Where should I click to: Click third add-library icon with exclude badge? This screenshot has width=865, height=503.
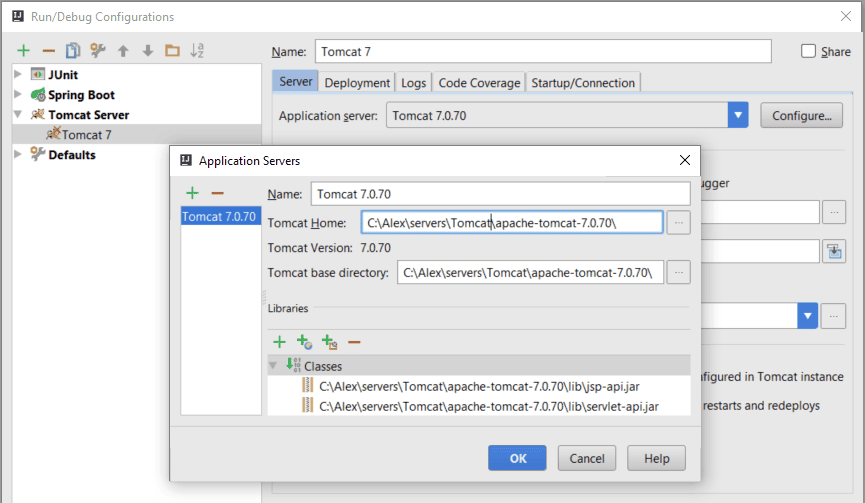[329, 342]
